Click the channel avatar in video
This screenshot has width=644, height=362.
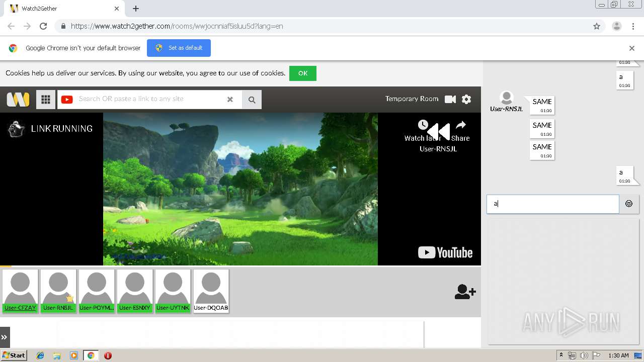pos(17,129)
